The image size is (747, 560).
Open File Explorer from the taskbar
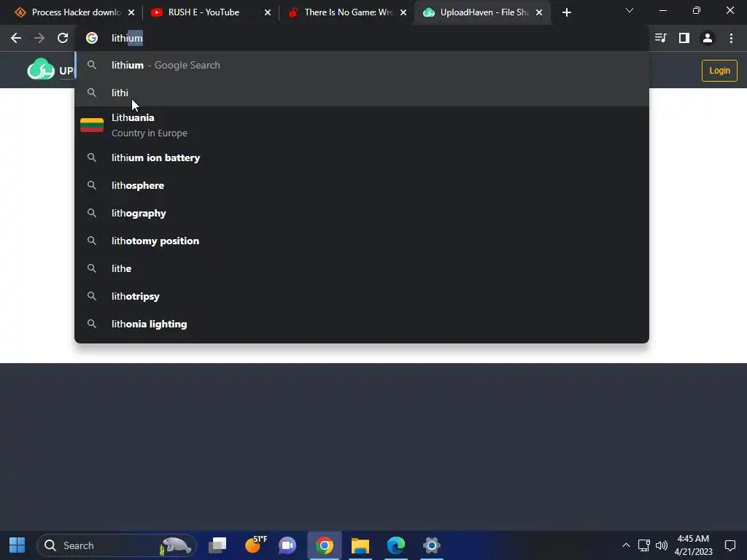point(360,545)
